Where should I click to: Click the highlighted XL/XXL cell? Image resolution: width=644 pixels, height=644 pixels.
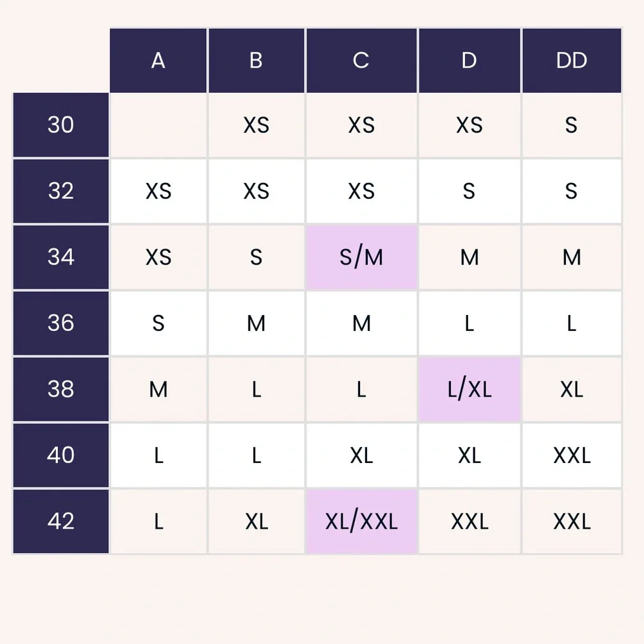click(x=361, y=521)
